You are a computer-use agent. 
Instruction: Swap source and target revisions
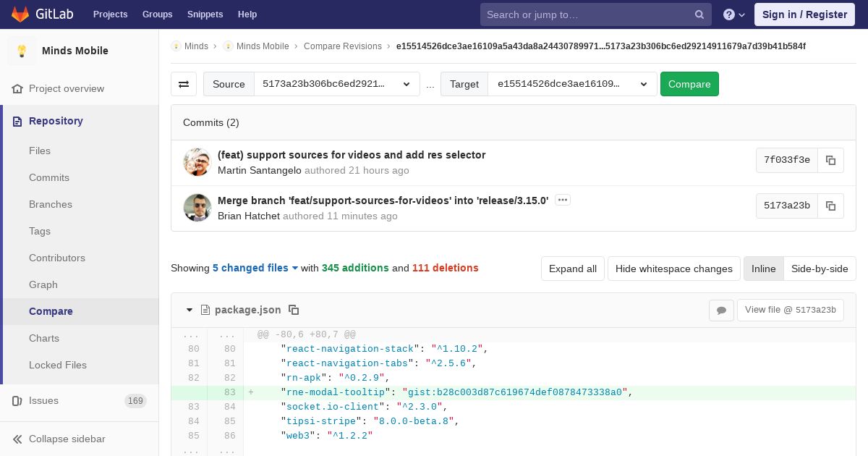[x=184, y=84]
